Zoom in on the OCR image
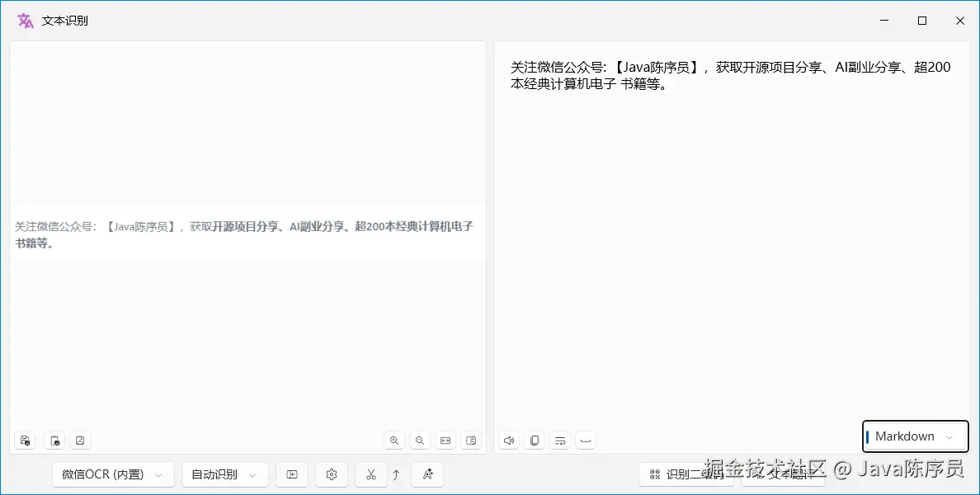 point(394,440)
